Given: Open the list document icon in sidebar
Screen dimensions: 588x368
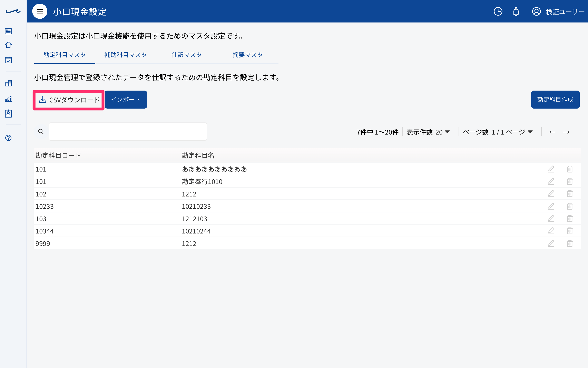Looking at the screenshot, I should [9, 31].
